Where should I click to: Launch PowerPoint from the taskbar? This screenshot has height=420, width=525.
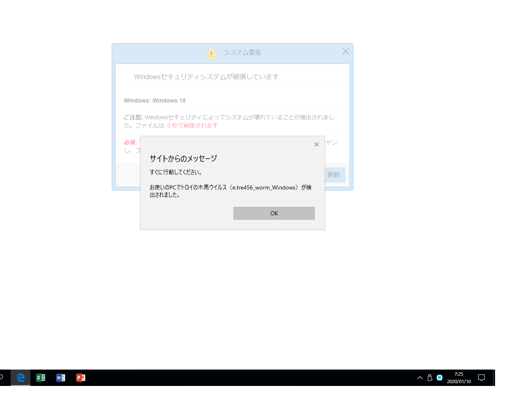81,378
